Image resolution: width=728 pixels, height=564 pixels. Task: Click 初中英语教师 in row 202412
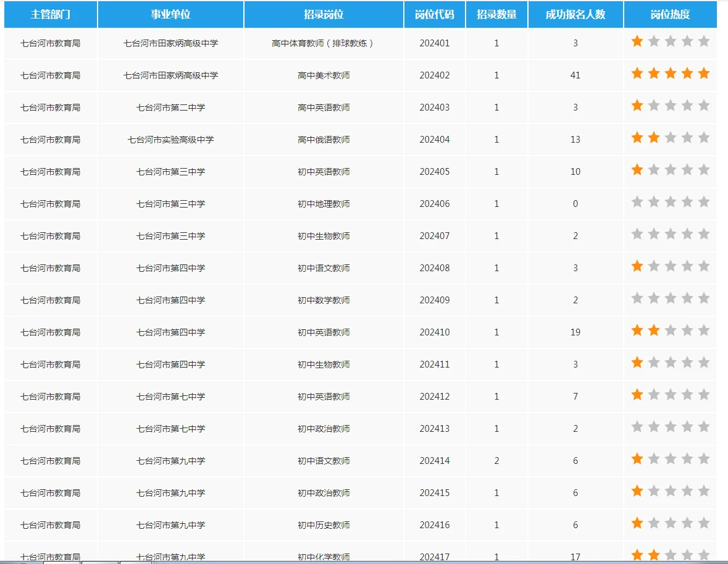pyautogui.click(x=324, y=397)
